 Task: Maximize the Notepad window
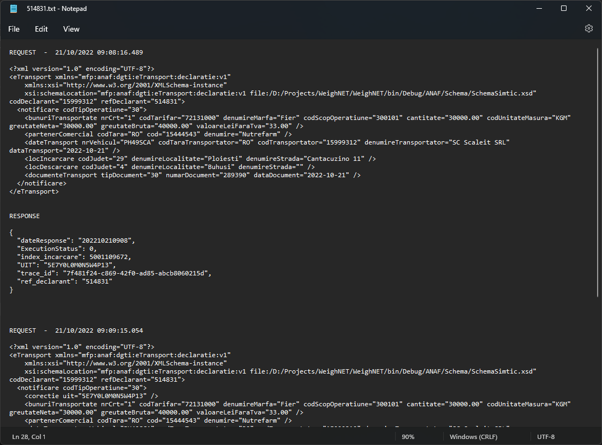coord(564,8)
